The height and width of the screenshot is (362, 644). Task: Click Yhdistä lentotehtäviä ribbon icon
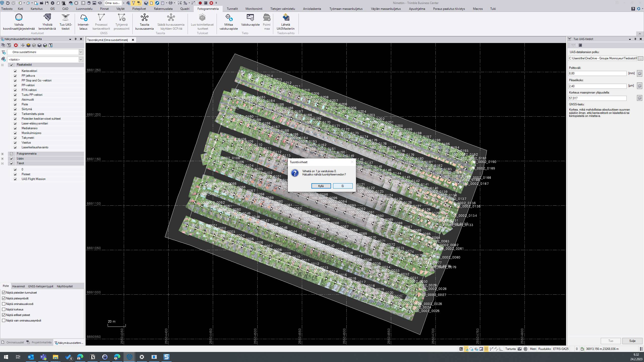click(x=47, y=22)
